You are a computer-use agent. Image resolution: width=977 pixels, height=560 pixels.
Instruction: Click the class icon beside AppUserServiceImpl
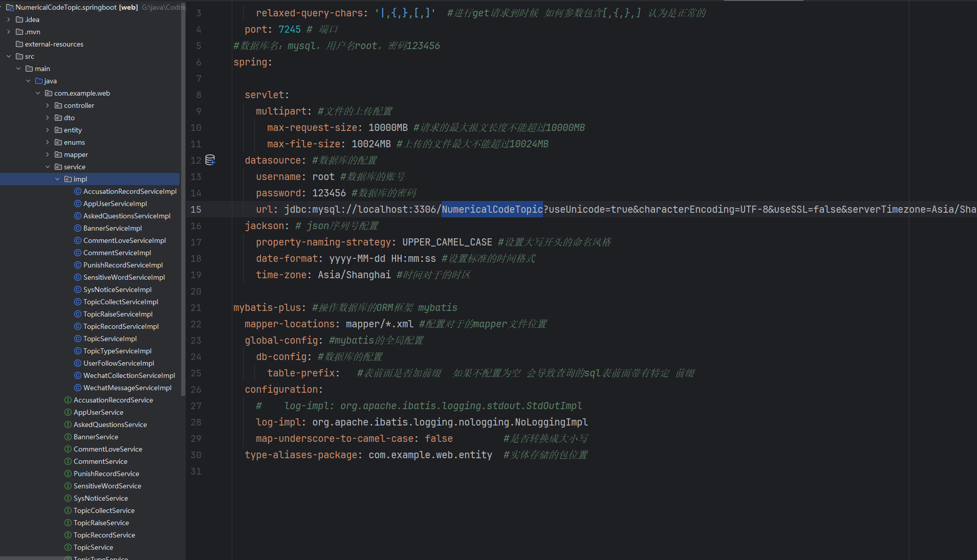(77, 204)
